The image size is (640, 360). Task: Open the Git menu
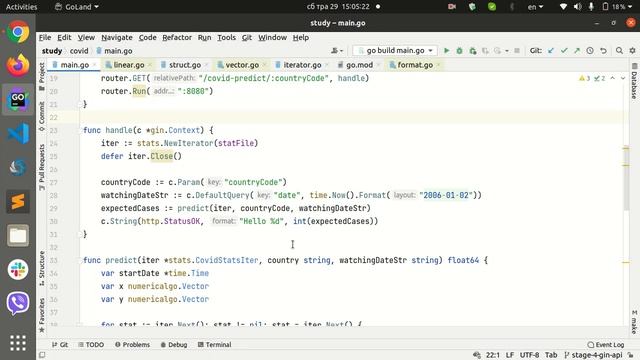247,38
